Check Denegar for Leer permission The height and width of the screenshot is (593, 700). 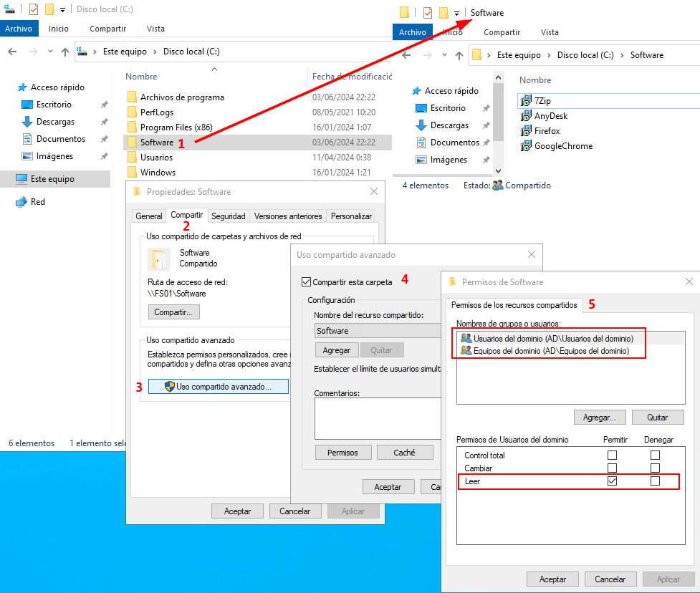(x=655, y=481)
